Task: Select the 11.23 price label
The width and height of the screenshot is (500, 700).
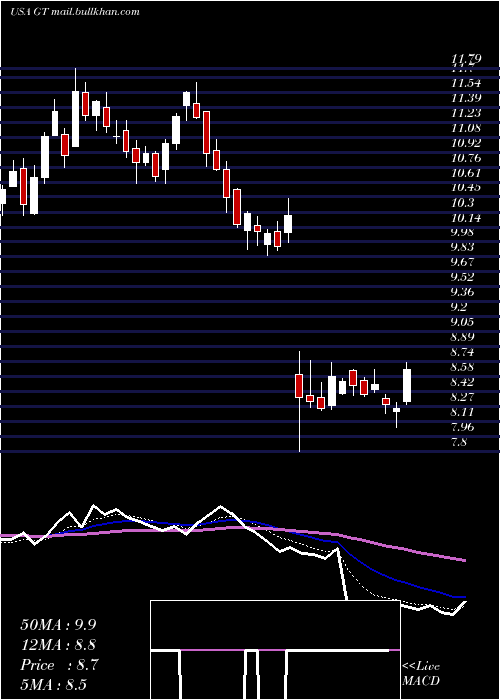Action: 466,113
